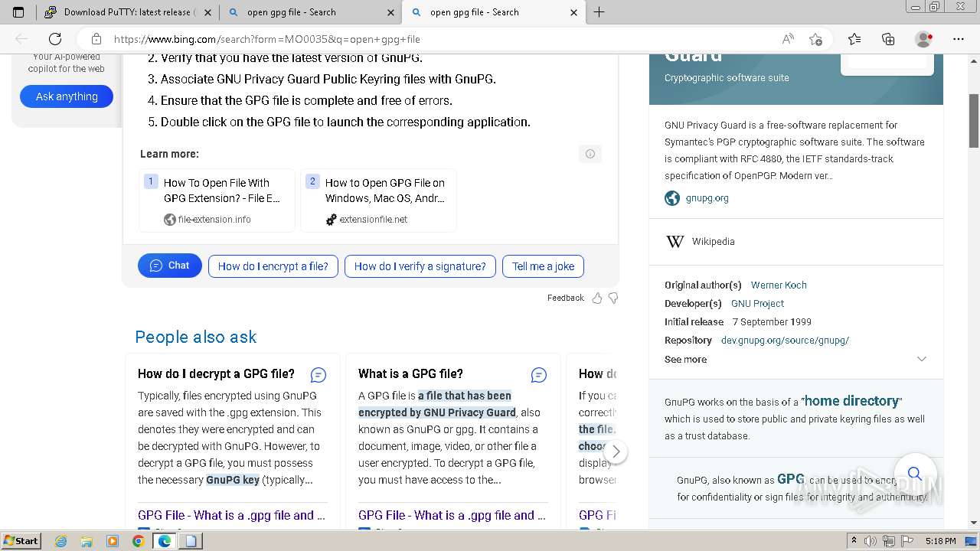Screen dimensions: 980x551
Task: Switch to Download PuTTY tab
Action: coord(126,12)
